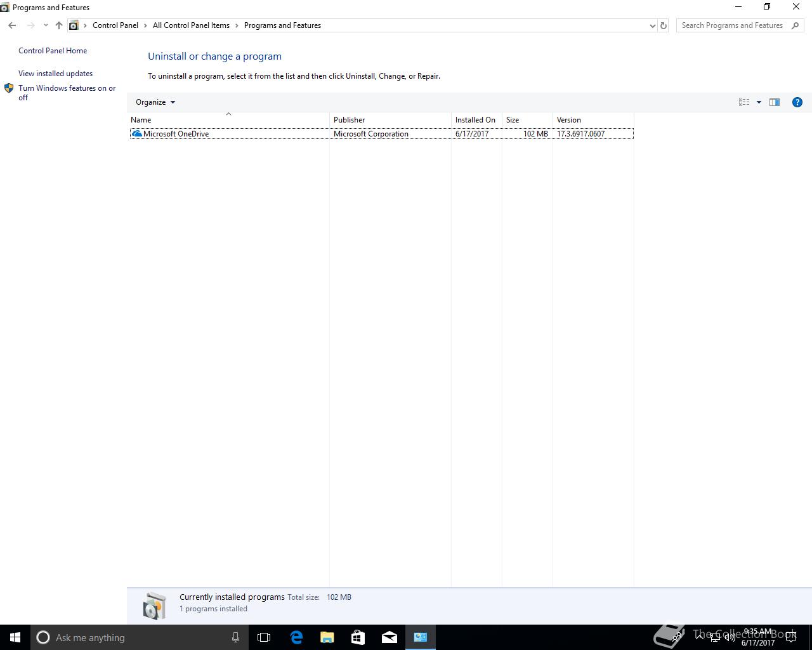Open the recent locations dropdown arrow
Viewport: 812px width, 650px height.
46,25
